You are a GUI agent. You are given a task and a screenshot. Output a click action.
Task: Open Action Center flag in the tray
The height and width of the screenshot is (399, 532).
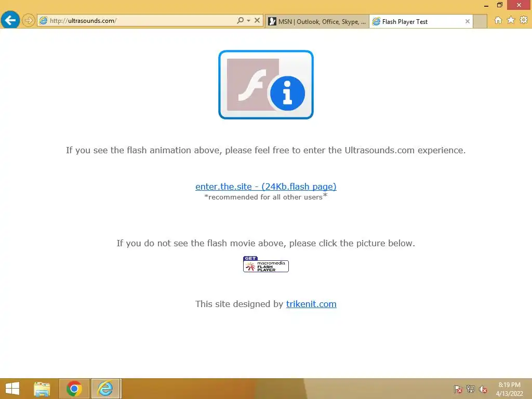458,389
